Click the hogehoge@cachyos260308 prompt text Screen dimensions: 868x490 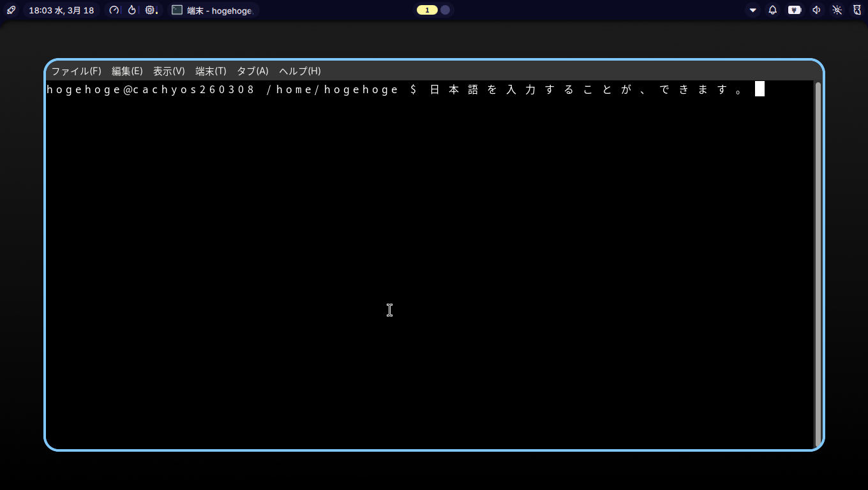coord(151,89)
